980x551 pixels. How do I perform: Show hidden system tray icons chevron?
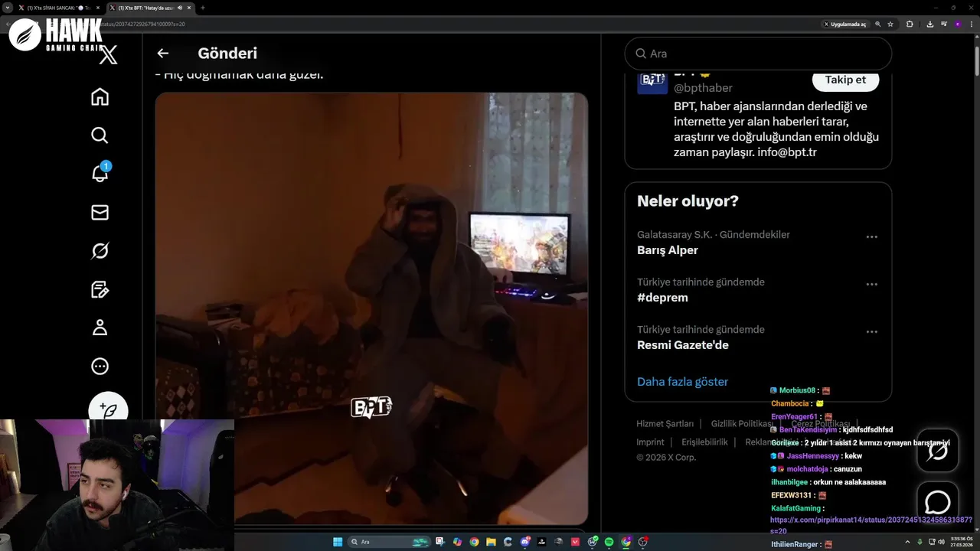coord(909,542)
